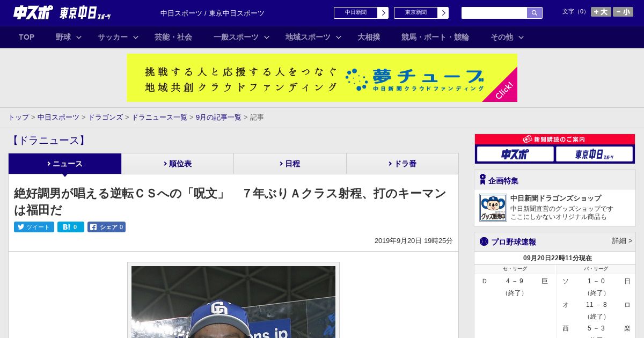Click the baseball icon beside プロ野球速報
This screenshot has height=338, width=644.
pos(484,241)
